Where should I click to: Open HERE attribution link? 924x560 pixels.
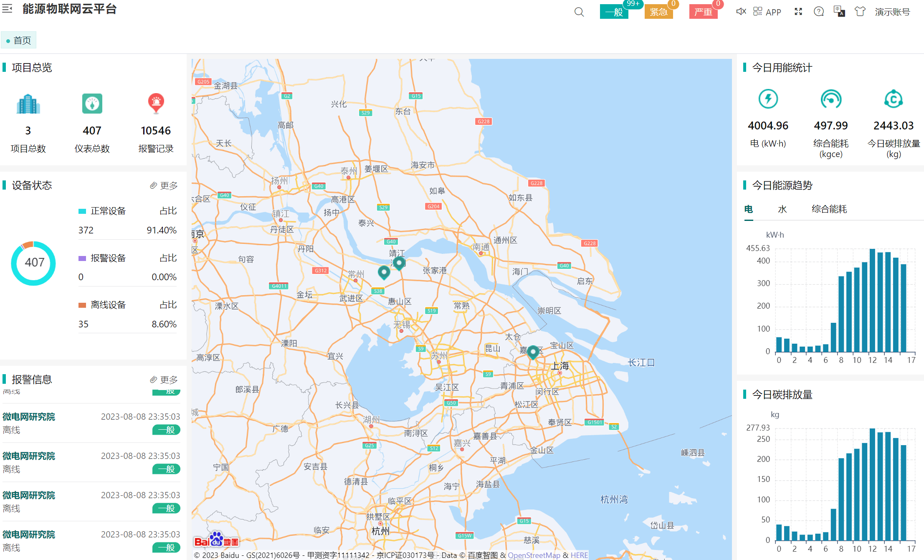click(x=579, y=555)
